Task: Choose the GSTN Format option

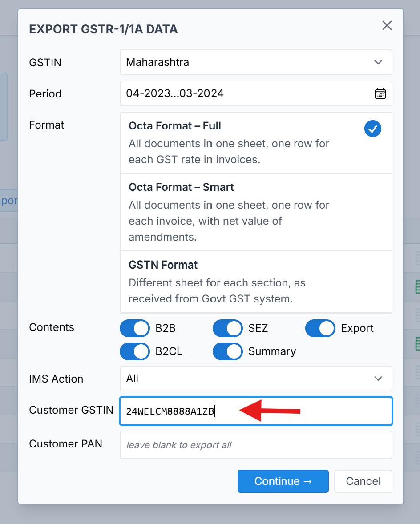Action: click(255, 282)
